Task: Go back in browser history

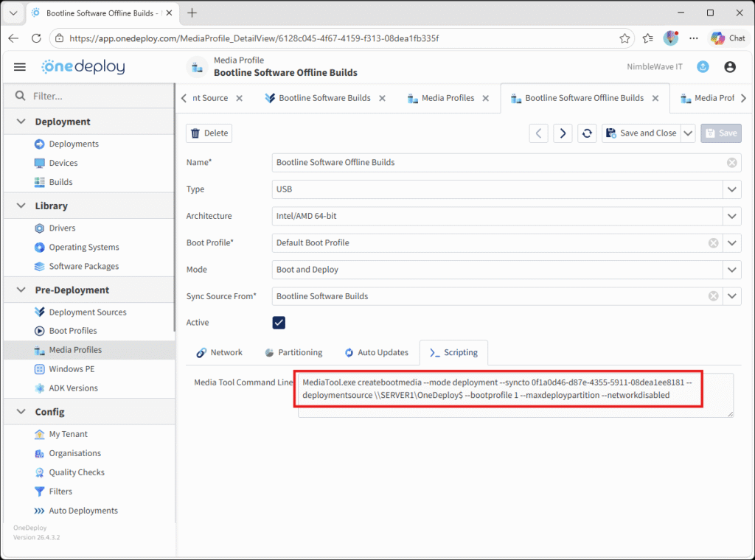Action: [13, 38]
